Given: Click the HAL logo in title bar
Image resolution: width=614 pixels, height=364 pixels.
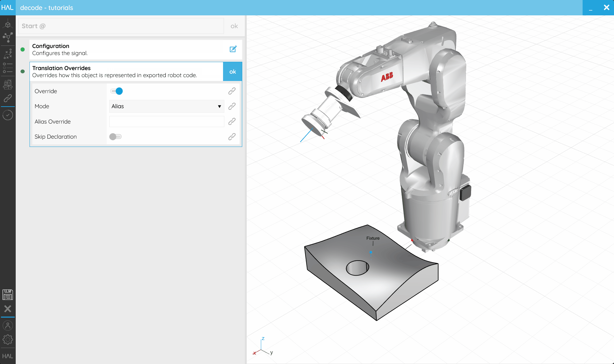Looking at the screenshot, I should (x=7, y=8).
